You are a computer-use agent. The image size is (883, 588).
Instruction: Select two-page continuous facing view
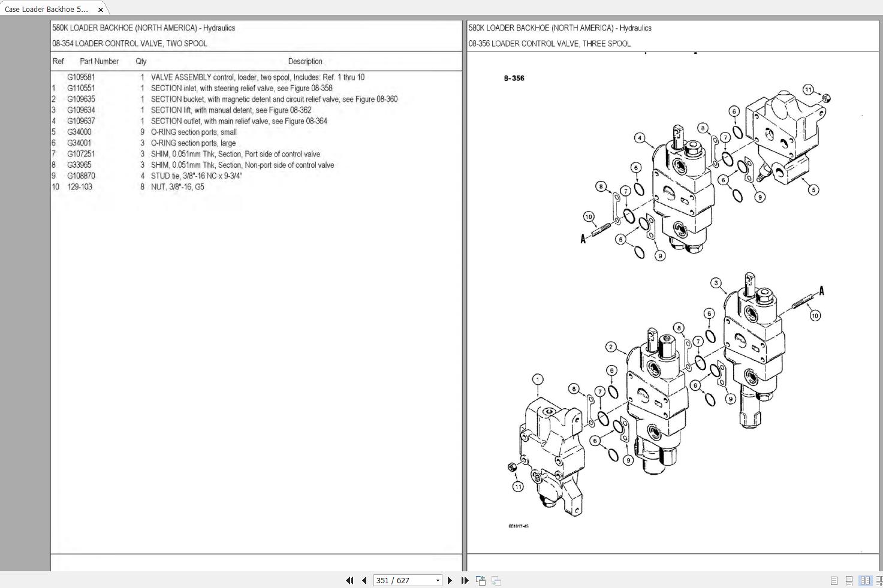[x=879, y=580]
